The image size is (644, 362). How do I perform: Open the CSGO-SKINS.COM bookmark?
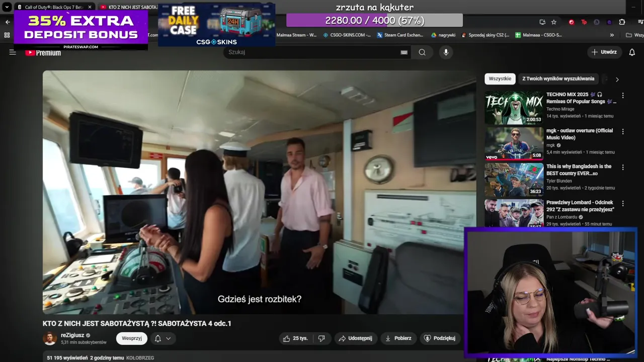(x=347, y=35)
